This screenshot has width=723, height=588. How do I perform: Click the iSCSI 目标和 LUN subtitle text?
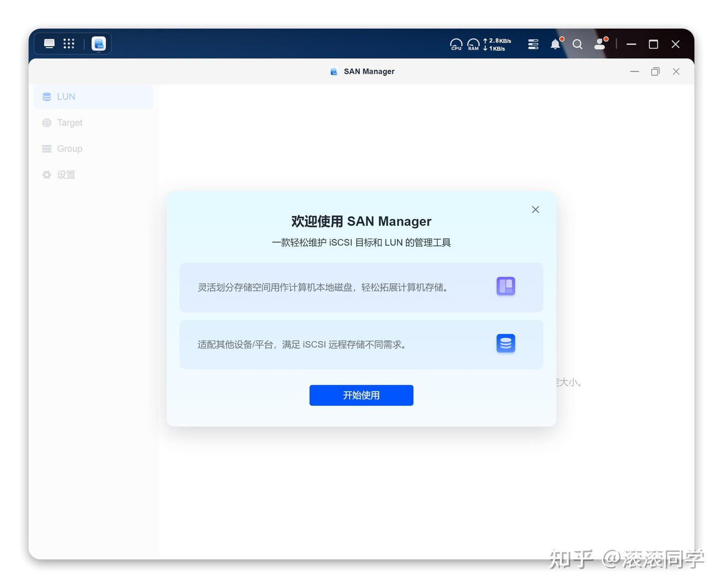coord(361,243)
